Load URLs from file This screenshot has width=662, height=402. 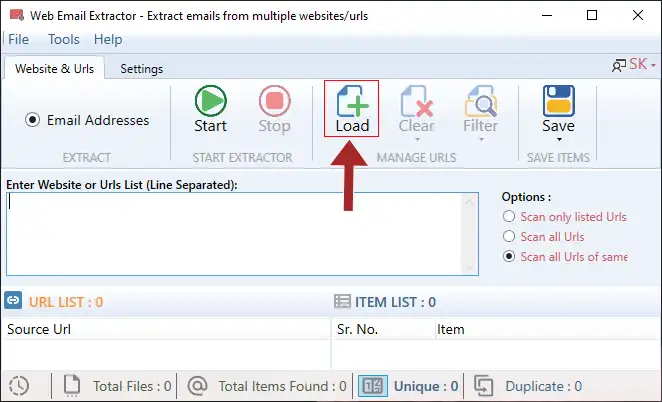(x=352, y=109)
